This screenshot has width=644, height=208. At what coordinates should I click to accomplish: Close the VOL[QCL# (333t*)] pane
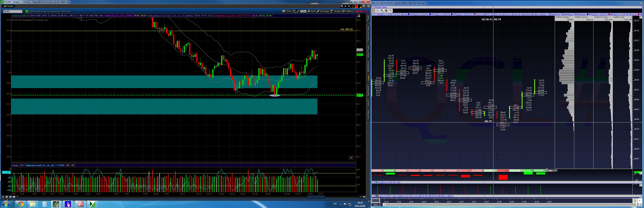click(x=373, y=182)
